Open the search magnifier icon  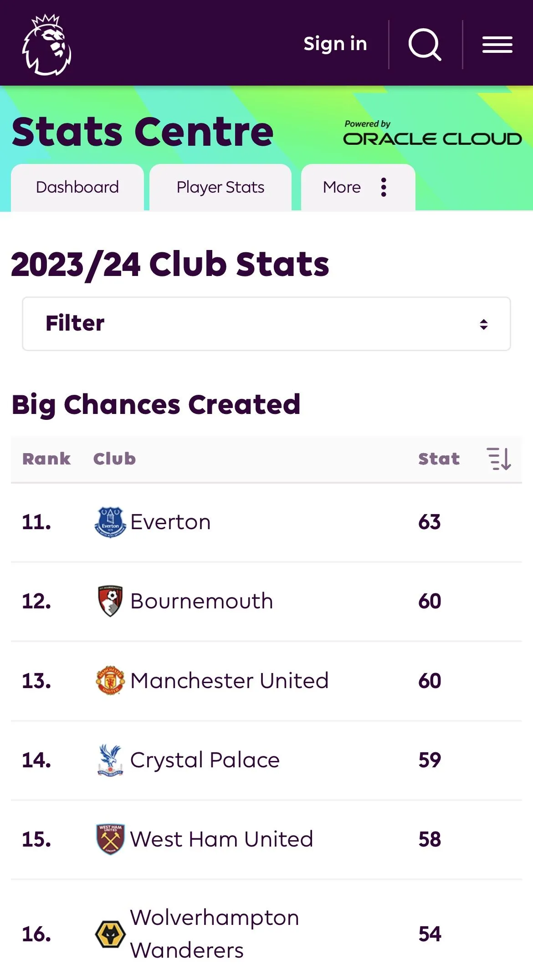tap(425, 45)
